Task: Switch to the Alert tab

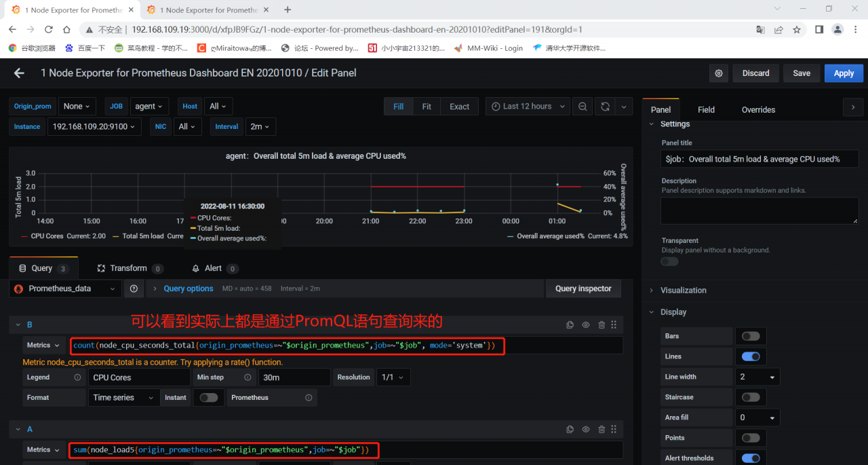Action: coord(214,269)
